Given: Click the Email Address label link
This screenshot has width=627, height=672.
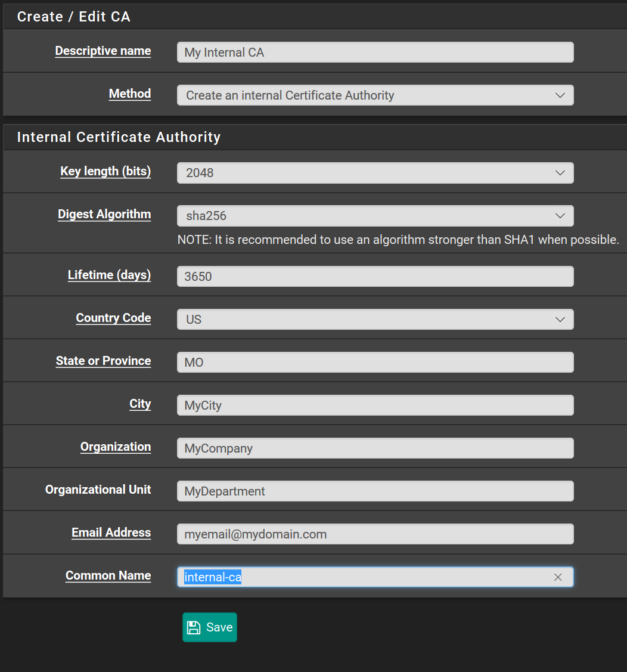Looking at the screenshot, I should coord(111,532).
